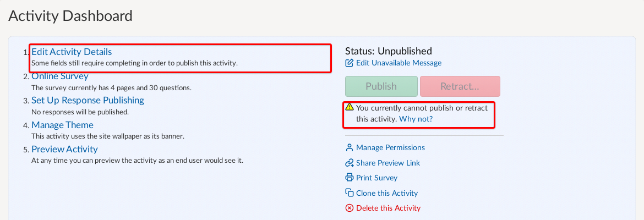
Task: Open Edit Unavailable Message link
Action: tap(399, 63)
